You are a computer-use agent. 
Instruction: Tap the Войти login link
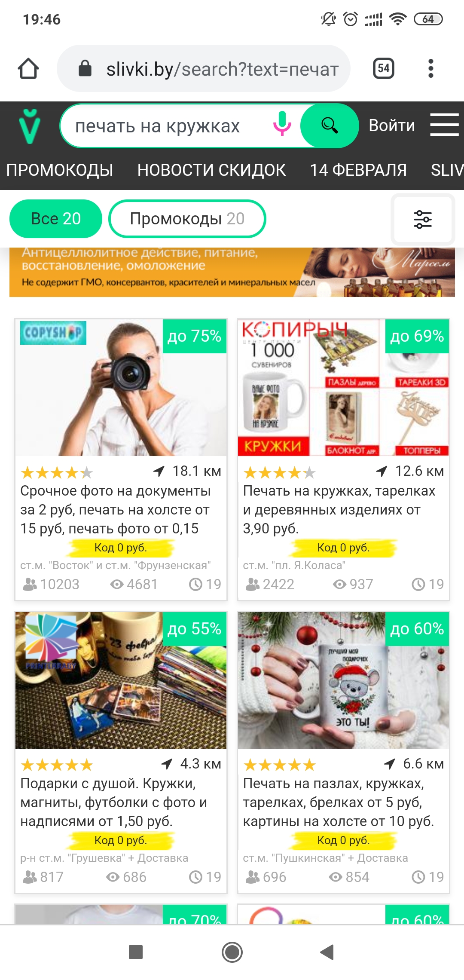coord(392,126)
